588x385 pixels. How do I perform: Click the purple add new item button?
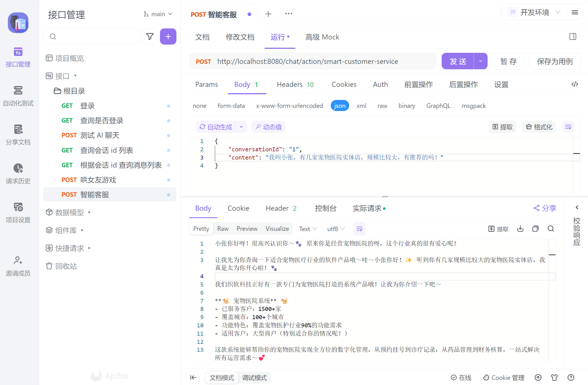[x=168, y=36]
